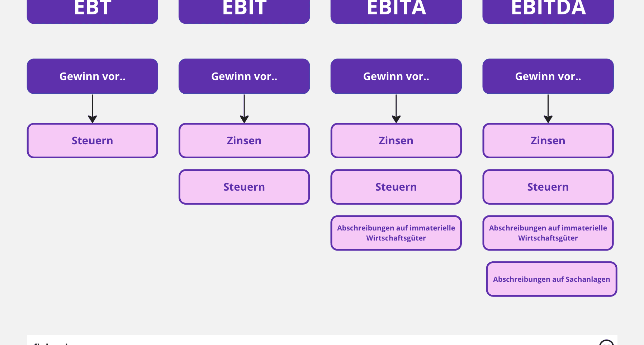The image size is (644, 345).
Task: Click the Abschreibungen auf Sachanlagen box
Action: click(551, 279)
